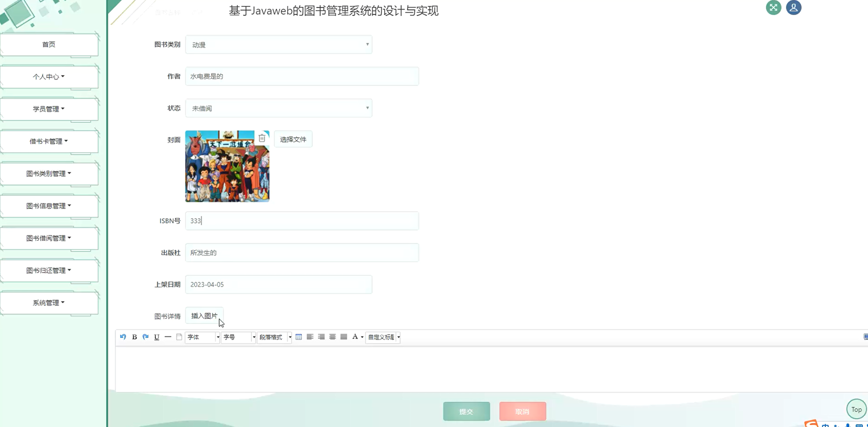Expand the 系统管理 sidebar menu
This screenshot has width=868, height=427.
pyautogui.click(x=49, y=303)
